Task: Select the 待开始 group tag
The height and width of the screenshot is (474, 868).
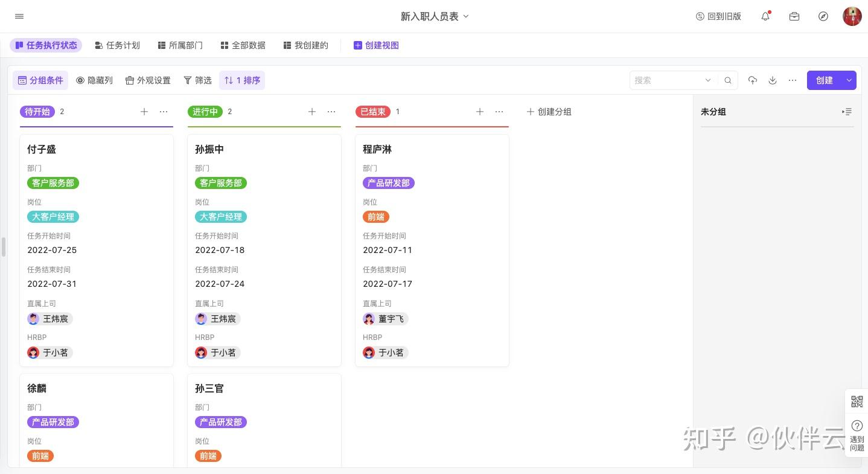Action: tap(37, 112)
